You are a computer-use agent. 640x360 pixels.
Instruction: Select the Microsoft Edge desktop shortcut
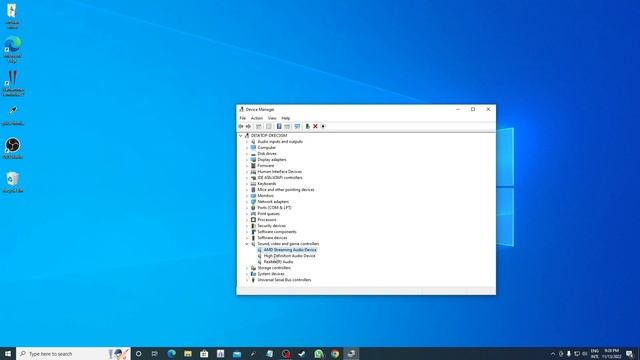click(13, 49)
